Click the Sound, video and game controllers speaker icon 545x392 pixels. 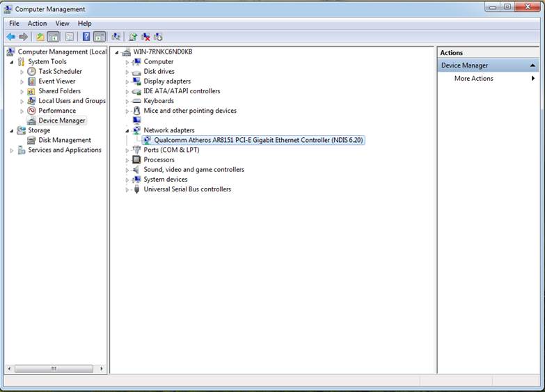(136, 169)
